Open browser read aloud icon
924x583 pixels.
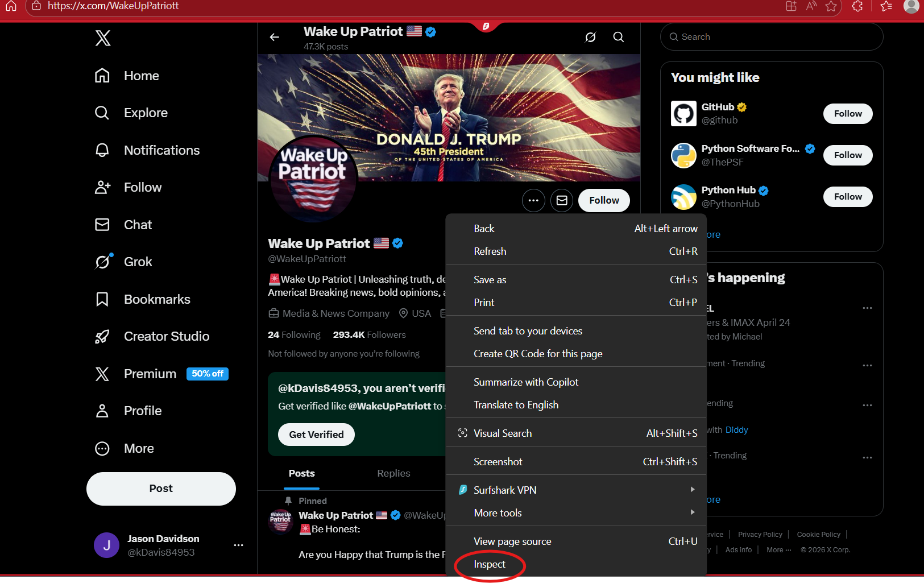[811, 6]
